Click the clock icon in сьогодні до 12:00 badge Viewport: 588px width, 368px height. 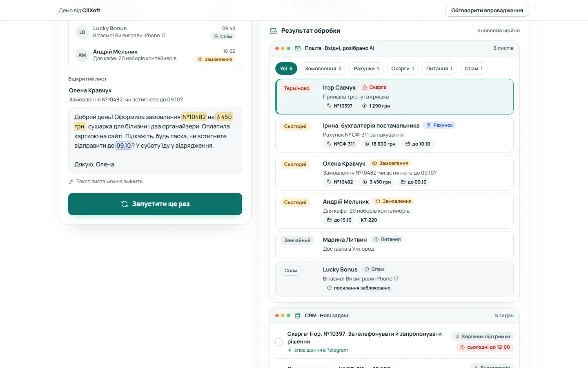pos(463,347)
